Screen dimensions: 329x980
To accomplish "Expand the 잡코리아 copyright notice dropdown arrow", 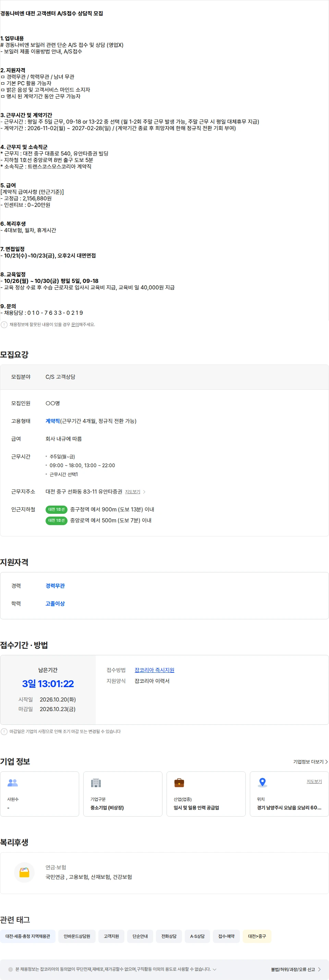I will [x=215, y=969].
